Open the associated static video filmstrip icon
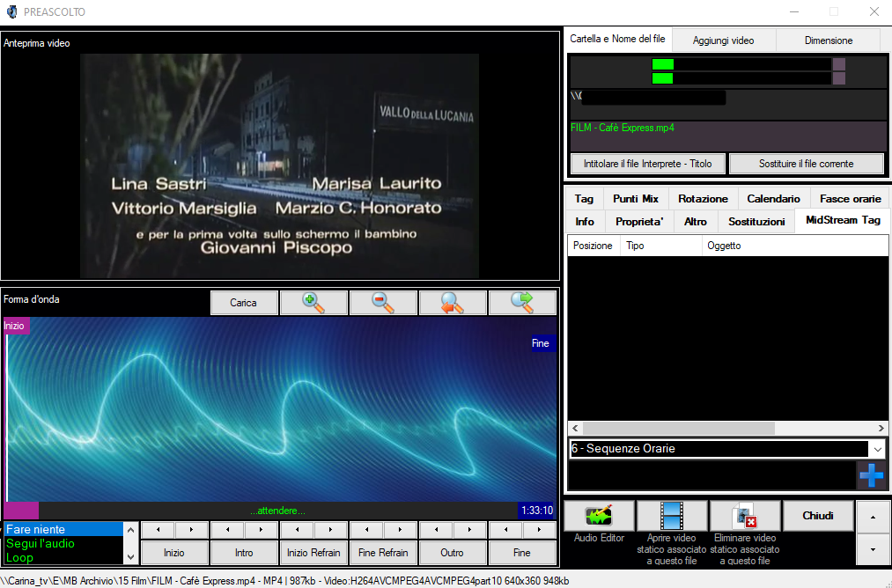The image size is (892, 588). [672, 517]
